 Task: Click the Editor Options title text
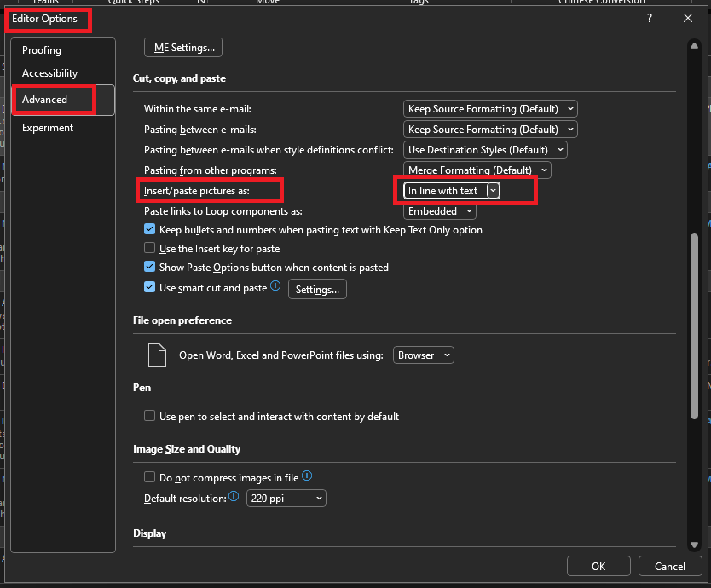point(44,19)
